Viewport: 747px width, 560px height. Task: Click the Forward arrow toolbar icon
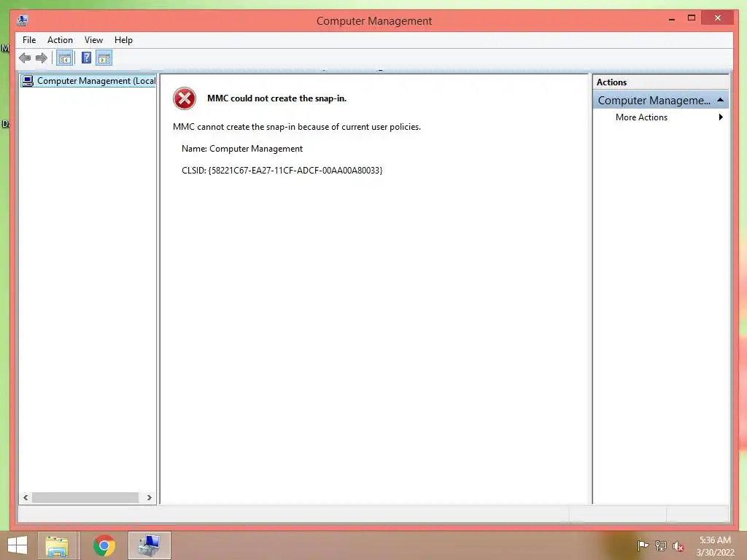pyautogui.click(x=42, y=58)
